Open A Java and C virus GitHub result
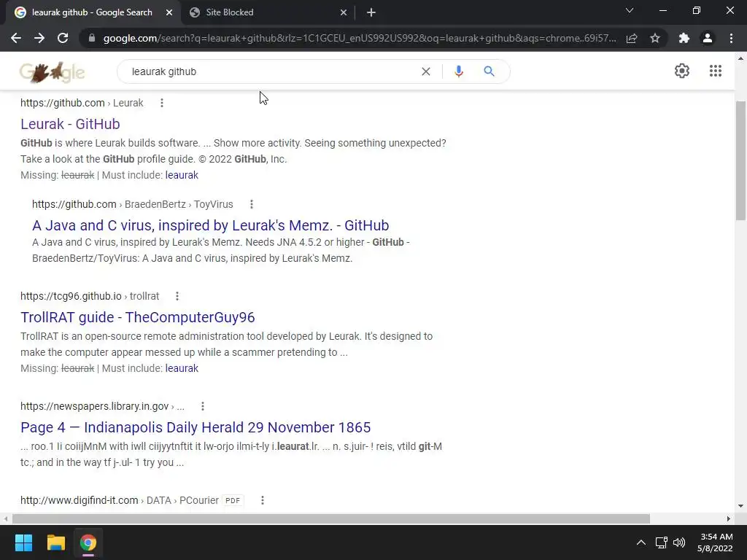Viewport: 747px width, 560px height. tap(211, 225)
